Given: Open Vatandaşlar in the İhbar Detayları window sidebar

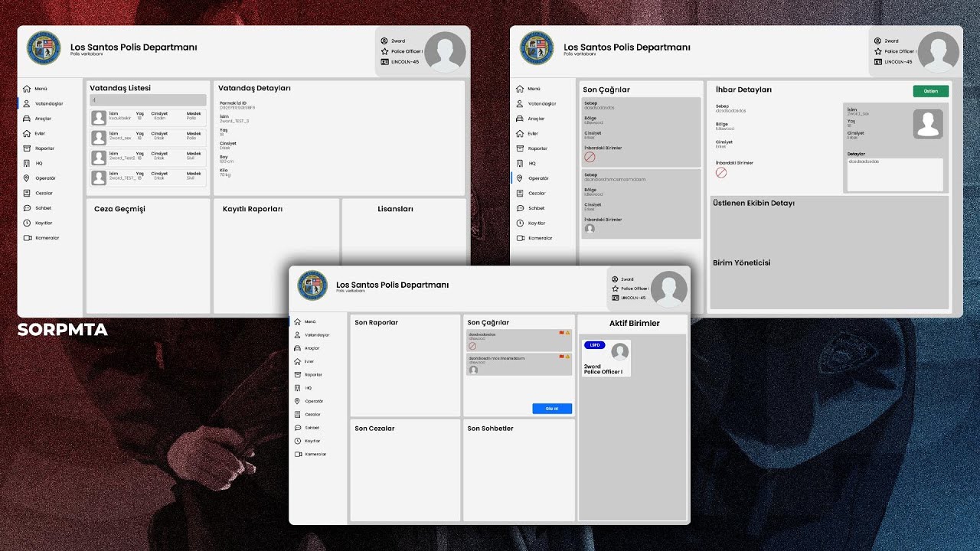Looking at the screenshot, I should click(536, 103).
